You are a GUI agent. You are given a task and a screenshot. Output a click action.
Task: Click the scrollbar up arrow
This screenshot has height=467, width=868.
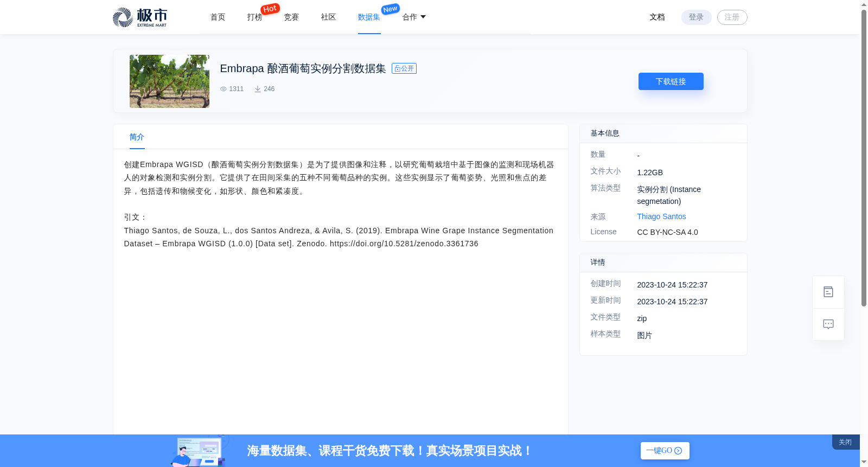click(x=864, y=4)
